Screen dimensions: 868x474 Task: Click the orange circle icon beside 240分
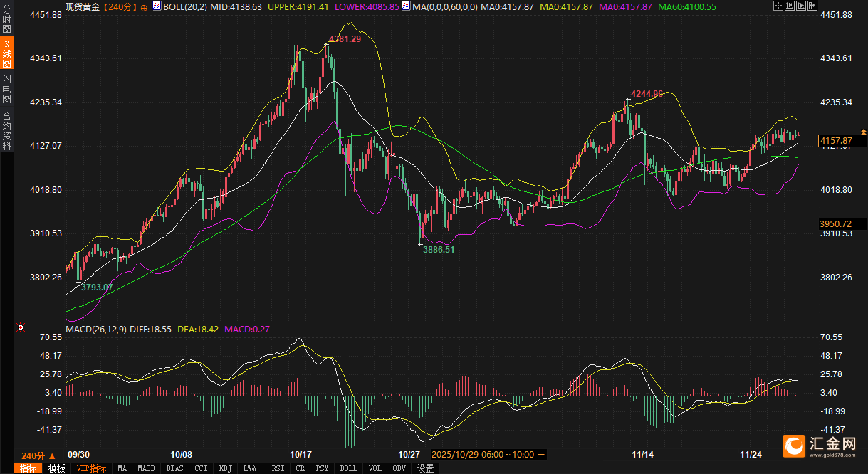point(145,6)
